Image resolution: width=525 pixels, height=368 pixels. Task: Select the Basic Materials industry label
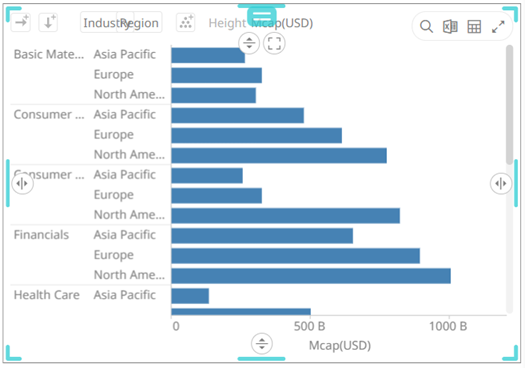(x=49, y=54)
